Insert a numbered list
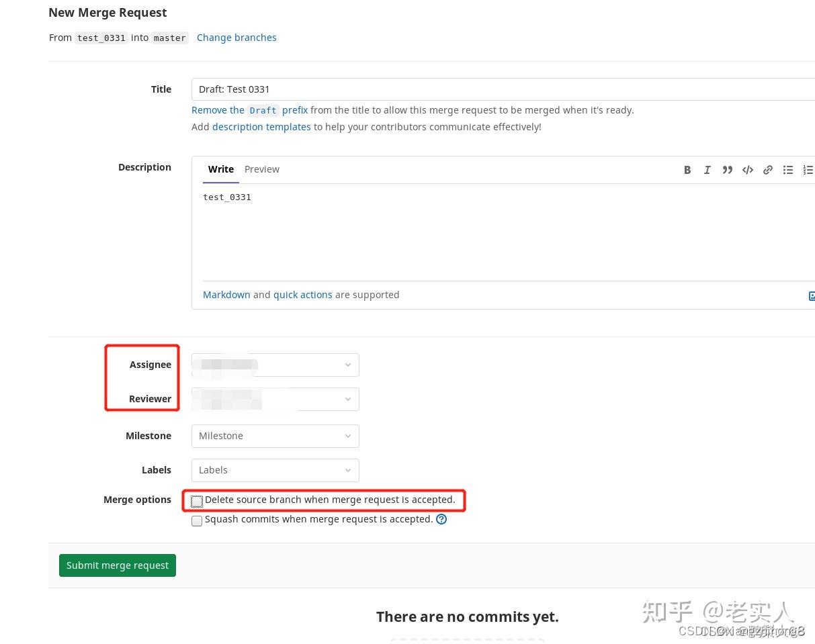 click(808, 170)
